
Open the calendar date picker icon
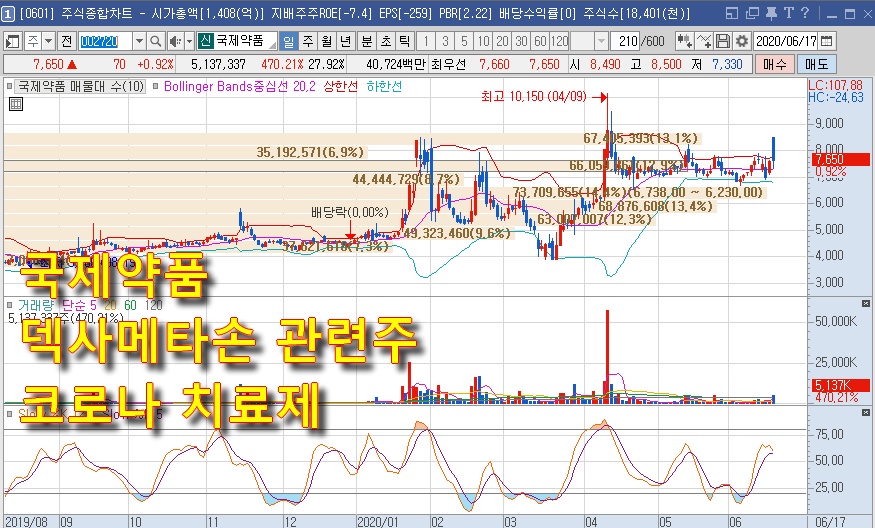pyautogui.click(x=827, y=41)
